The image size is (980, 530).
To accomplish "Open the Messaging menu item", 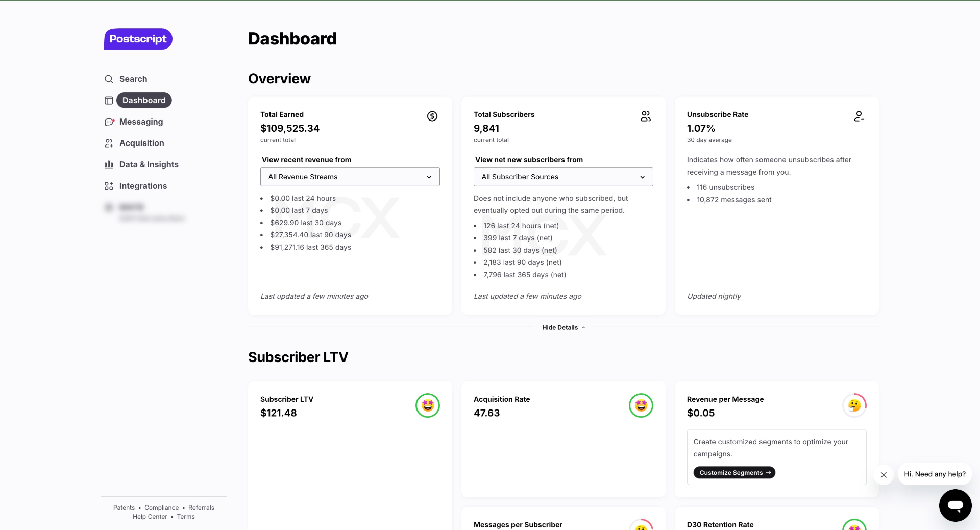I will coord(141,122).
